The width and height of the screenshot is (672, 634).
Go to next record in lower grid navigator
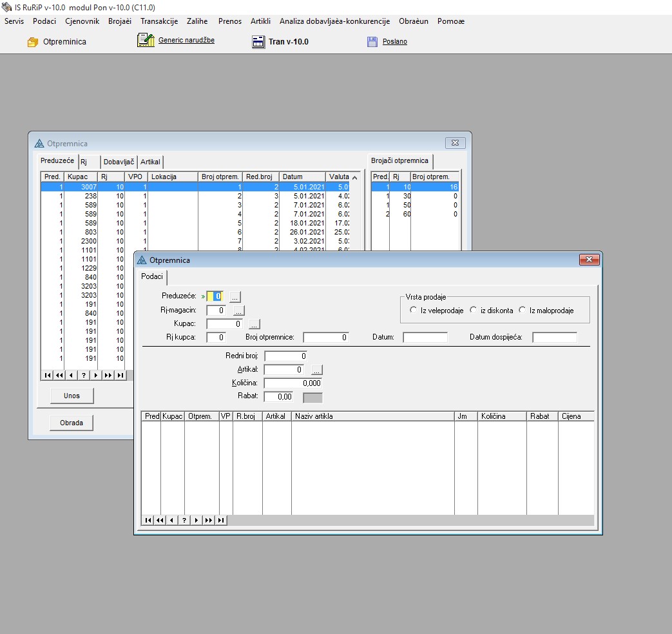click(197, 520)
